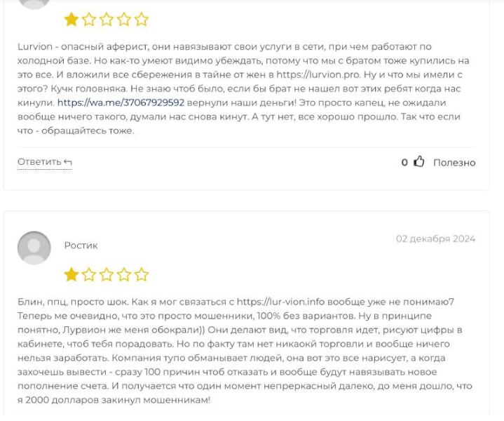Click the https://lur-vion.info text in Ростик's review

coord(281,302)
